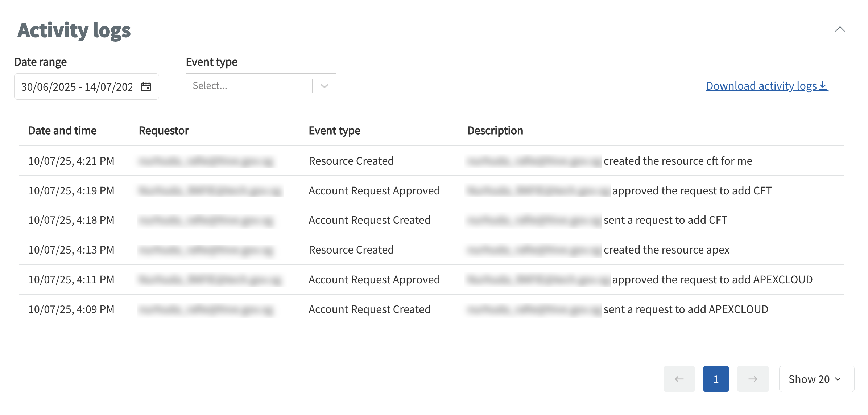The width and height of the screenshot is (868, 415).
Task: Click the calendar icon in the date field
Action: pyautogui.click(x=146, y=86)
